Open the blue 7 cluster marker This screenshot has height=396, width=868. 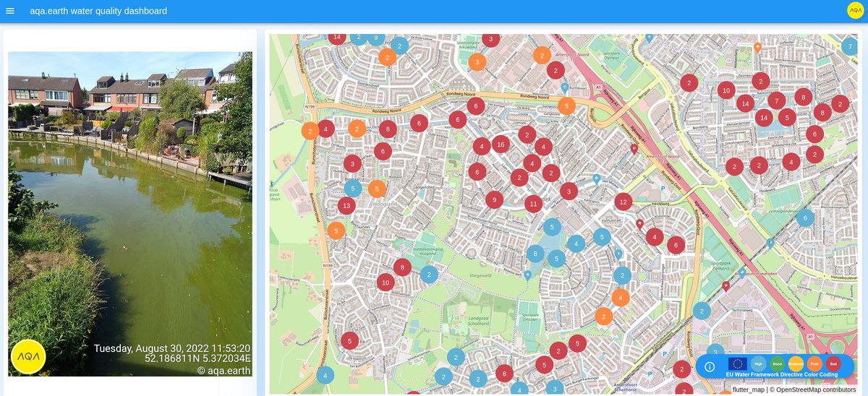tap(848, 47)
